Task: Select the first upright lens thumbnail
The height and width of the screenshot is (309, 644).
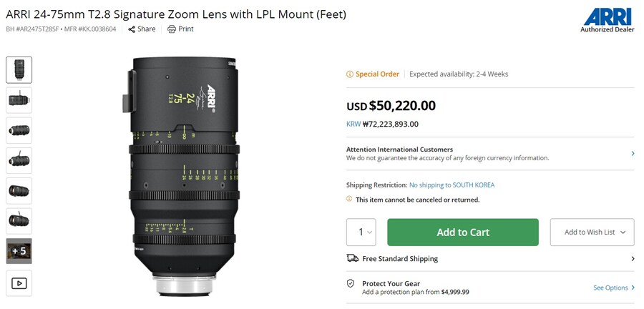Action: 19,69
